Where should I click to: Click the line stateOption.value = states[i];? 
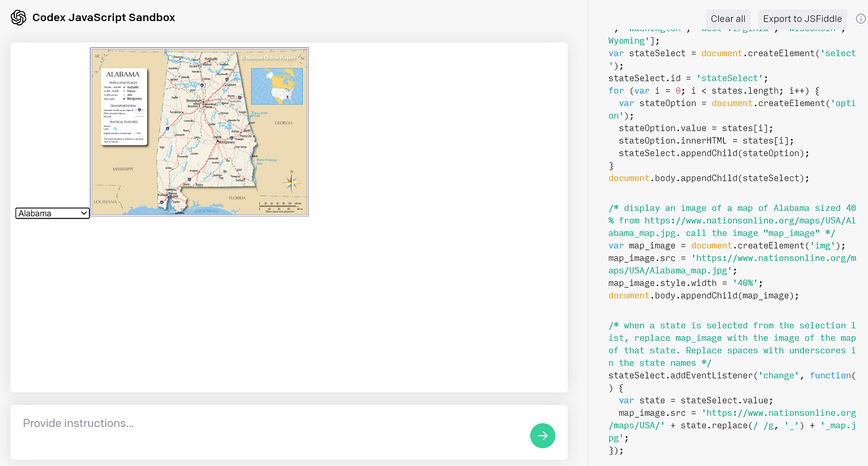pyautogui.click(x=696, y=128)
